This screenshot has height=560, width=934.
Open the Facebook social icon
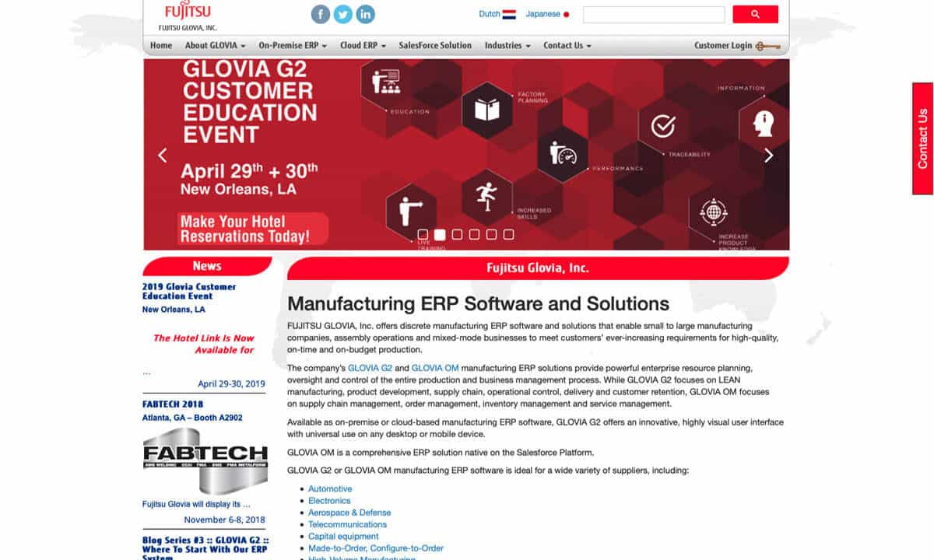pos(320,14)
